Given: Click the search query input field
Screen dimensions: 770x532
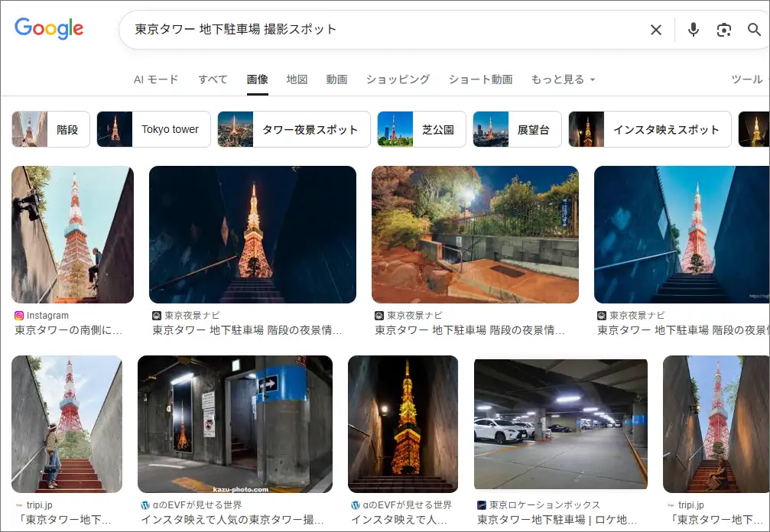Looking at the screenshot, I should pyautogui.click(x=382, y=30).
